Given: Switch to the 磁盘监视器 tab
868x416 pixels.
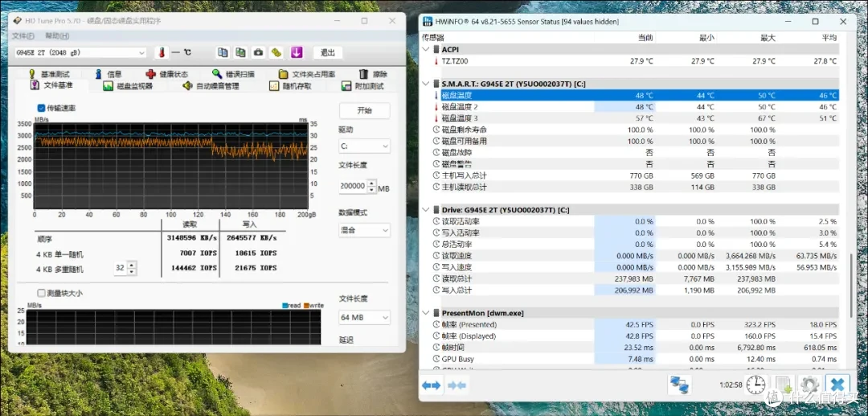Looking at the screenshot, I should point(128,86).
